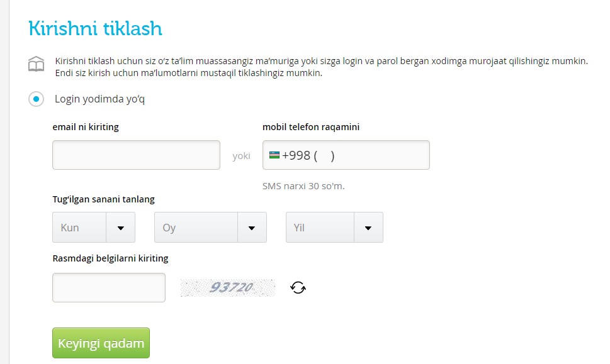Click the open book info icon
This screenshot has width=610, height=364.
pyautogui.click(x=37, y=63)
